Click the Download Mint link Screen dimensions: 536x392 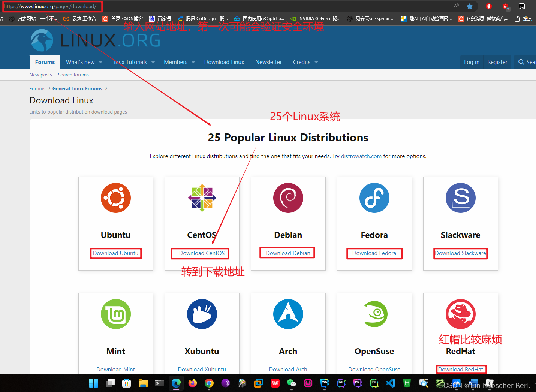tap(116, 370)
